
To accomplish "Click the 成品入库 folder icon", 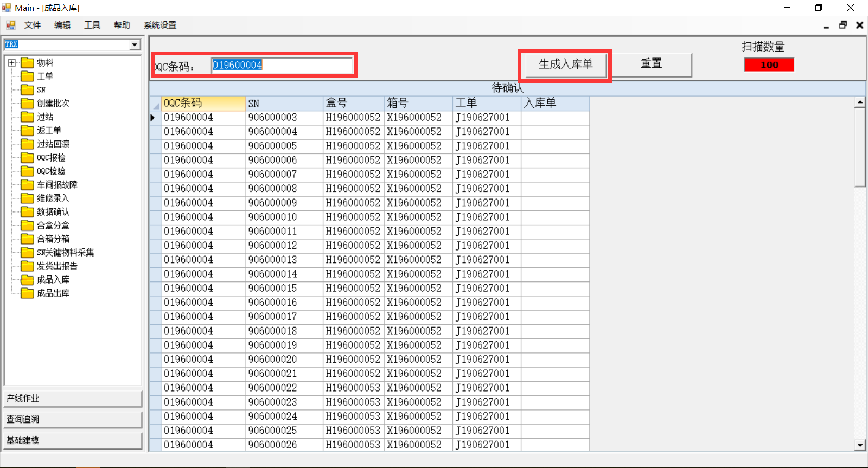I will pyautogui.click(x=28, y=280).
